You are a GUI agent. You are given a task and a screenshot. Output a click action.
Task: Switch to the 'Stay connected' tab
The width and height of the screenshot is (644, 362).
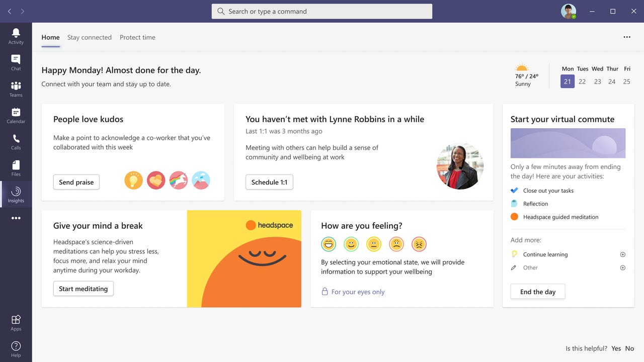coord(90,37)
